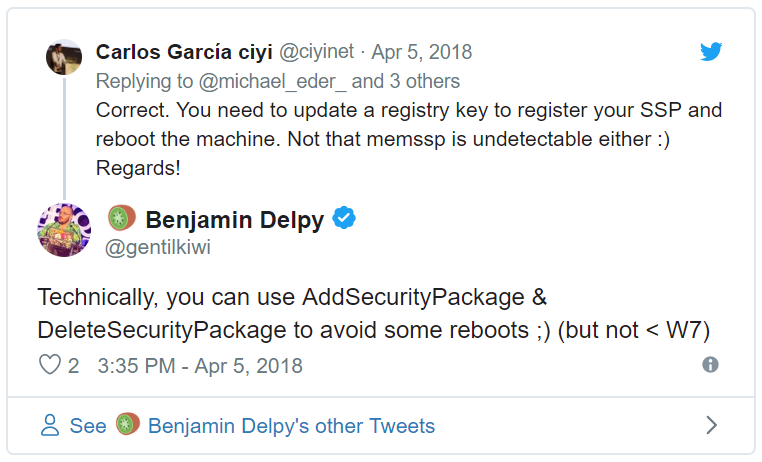The width and height of the screenshot is (762, 462).
Task: Click Replying to @michael_eder_ and 3 others
Action: click(277, 81)
